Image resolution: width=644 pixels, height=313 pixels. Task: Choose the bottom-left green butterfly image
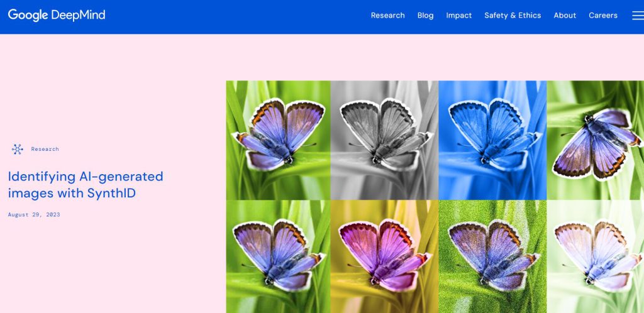(x=278, y=256)
